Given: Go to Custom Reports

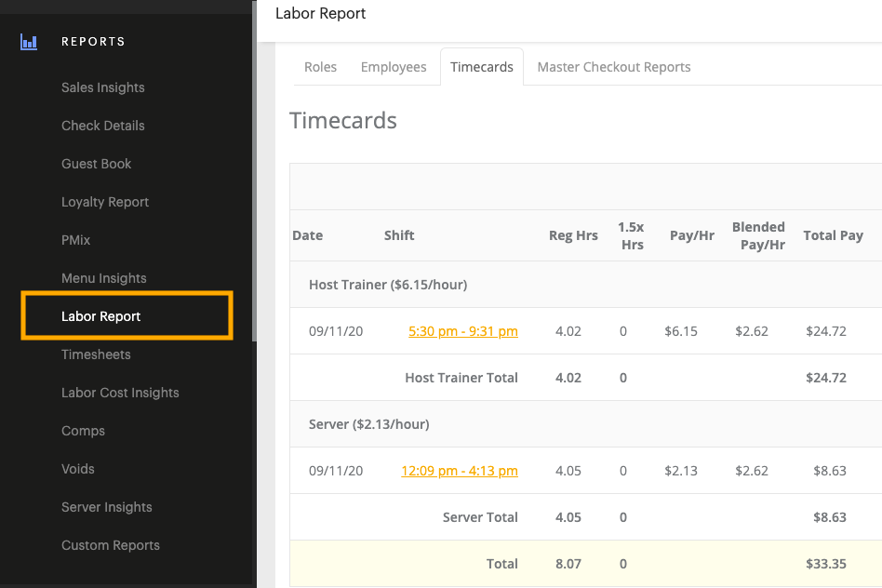Looking at the screenshot, I should [110, 545].
